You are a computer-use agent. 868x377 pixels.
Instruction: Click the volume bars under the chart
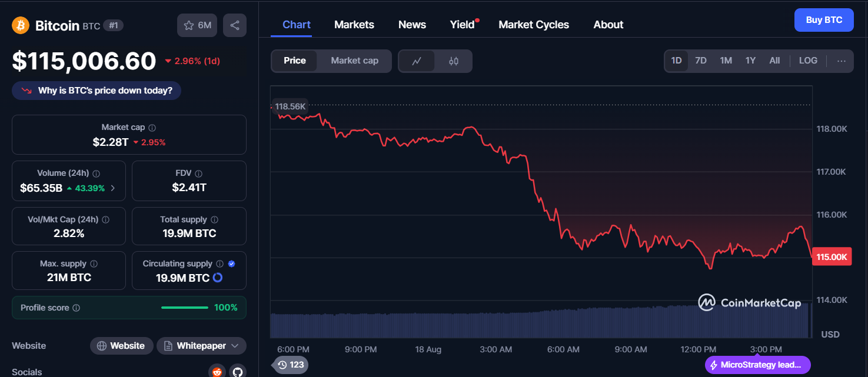point(539,322)
